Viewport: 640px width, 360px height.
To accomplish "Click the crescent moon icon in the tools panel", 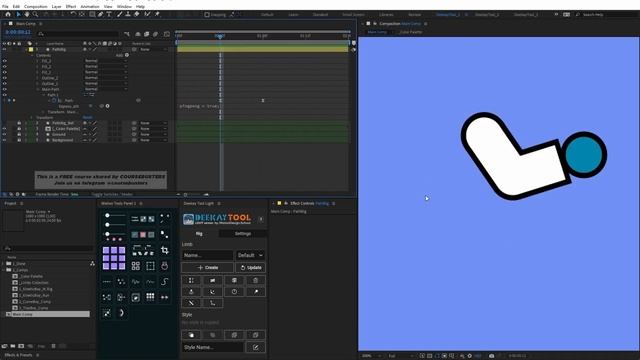I will click(121, 313).
